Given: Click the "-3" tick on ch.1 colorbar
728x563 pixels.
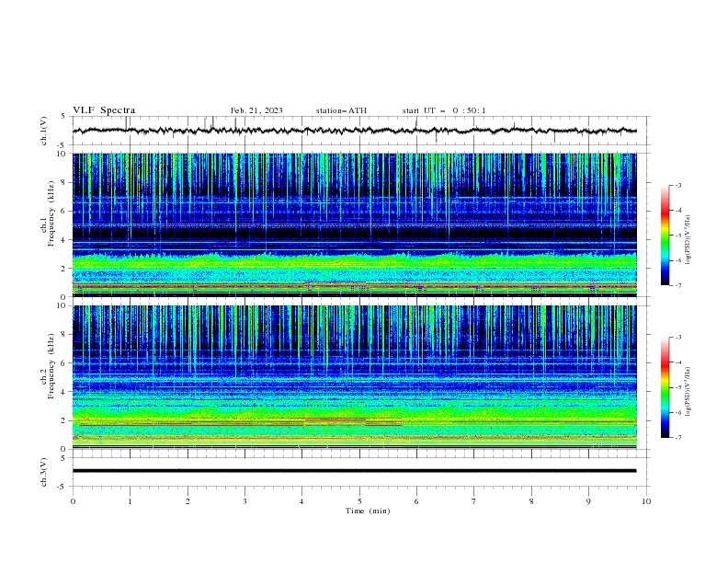Looking at the screenshot, I should click(678, 185).
